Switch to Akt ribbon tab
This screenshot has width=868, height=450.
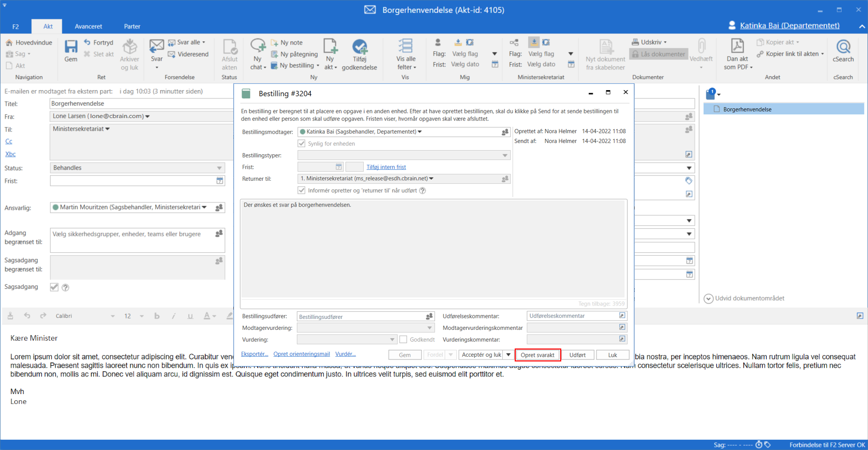click(x=48, y=26)
